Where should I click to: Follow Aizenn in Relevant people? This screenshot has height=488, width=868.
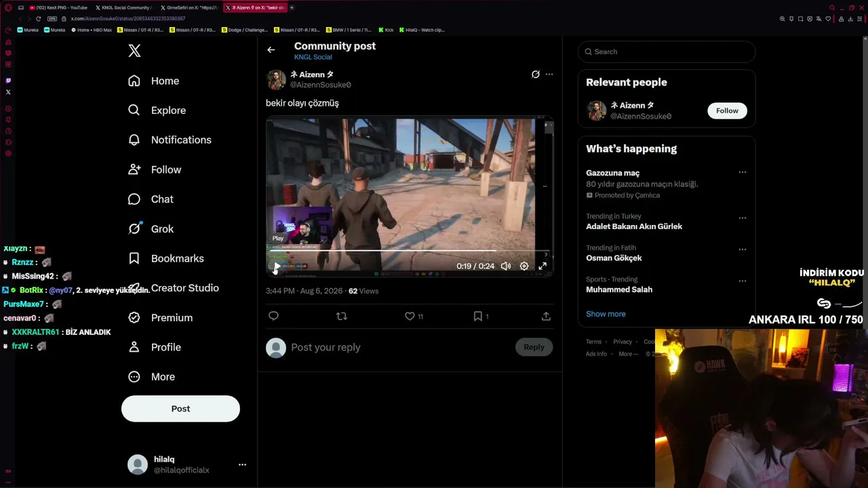pos(727,110)
